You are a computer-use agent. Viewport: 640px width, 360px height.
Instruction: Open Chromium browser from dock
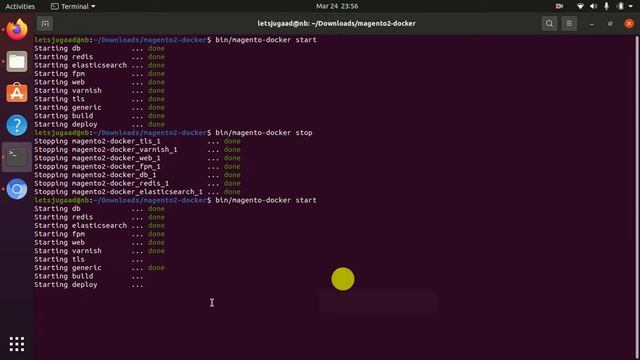coord(17,189)
